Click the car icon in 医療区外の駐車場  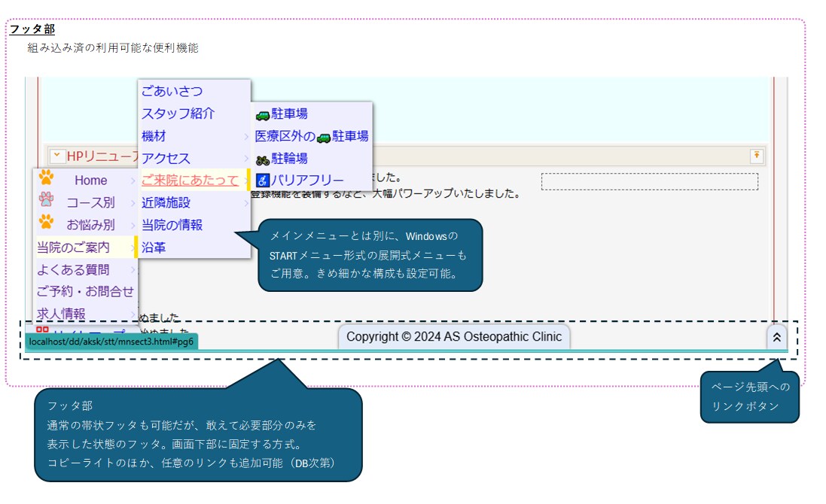click(x=324, y=138)
